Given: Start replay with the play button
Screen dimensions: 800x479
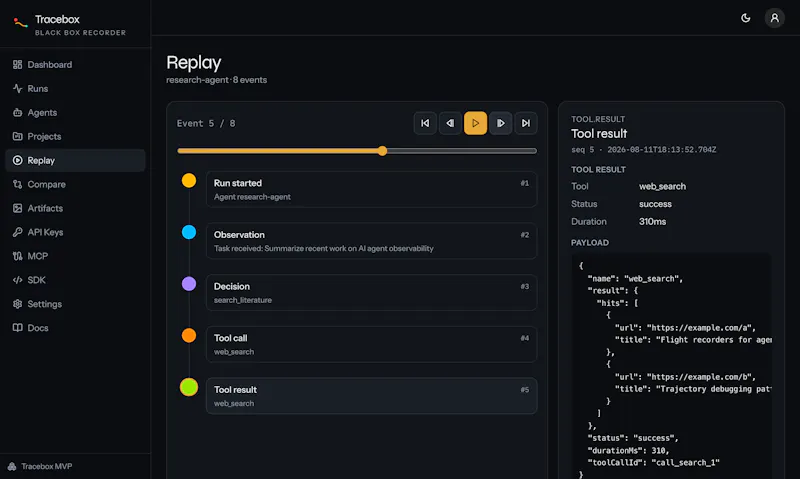Looking at the screenshot, I should tap(475, 123).
